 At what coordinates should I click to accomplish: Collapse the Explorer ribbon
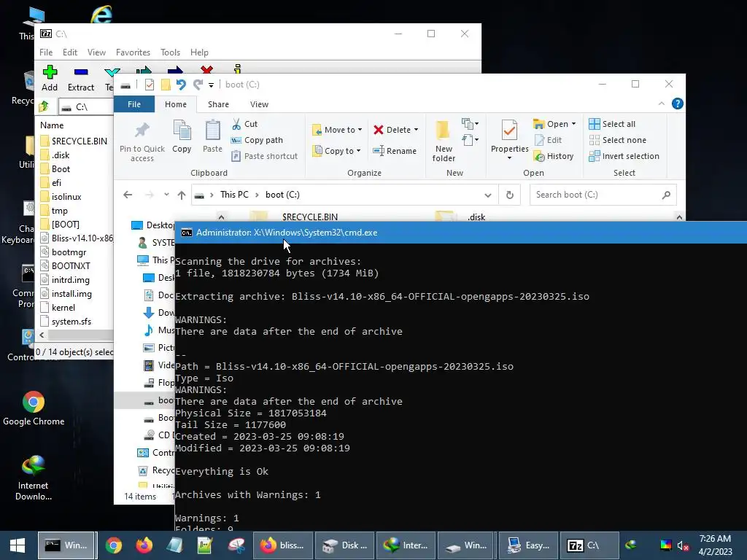click(x=661, y=104)
